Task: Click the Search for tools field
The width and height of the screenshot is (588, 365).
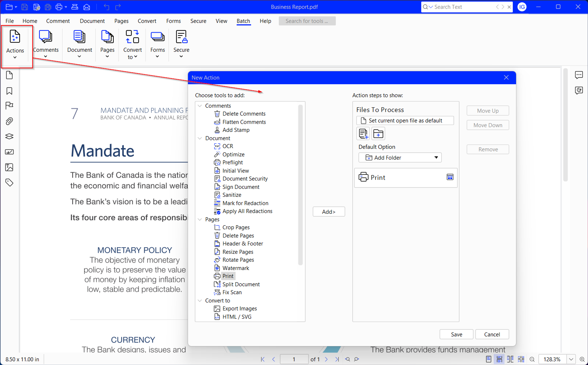Action: 307,21
